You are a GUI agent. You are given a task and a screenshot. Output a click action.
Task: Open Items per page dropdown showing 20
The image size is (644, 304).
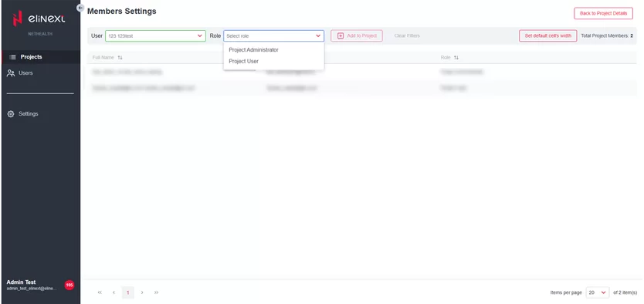[598, 292]
